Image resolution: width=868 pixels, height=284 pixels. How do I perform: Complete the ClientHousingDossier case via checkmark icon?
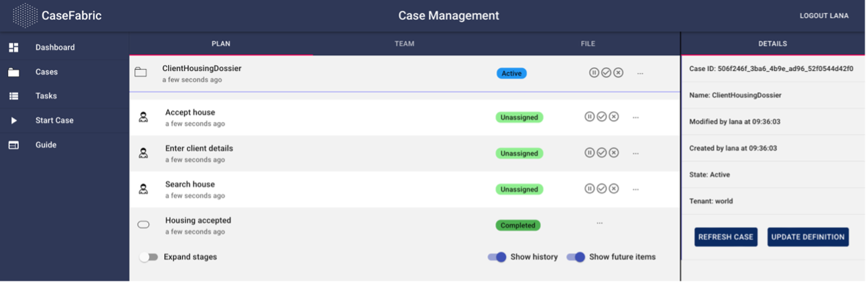(606, 73)
